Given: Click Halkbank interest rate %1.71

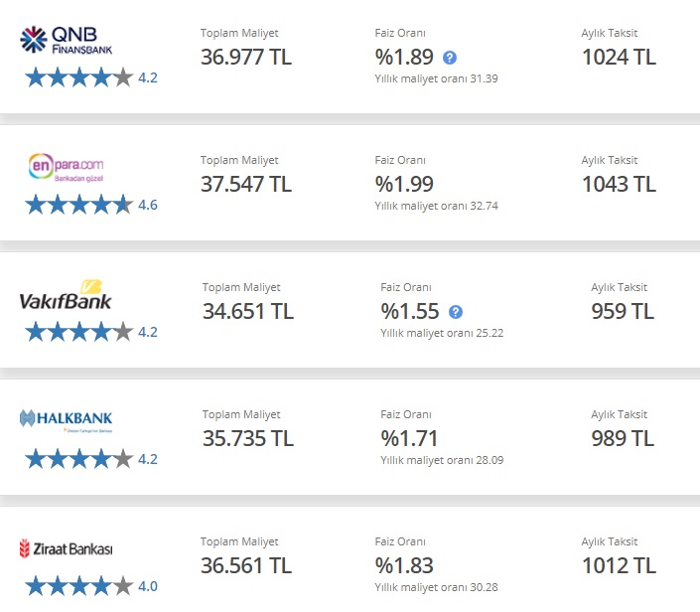Looking at the screenshot, I should click(409, 439).
